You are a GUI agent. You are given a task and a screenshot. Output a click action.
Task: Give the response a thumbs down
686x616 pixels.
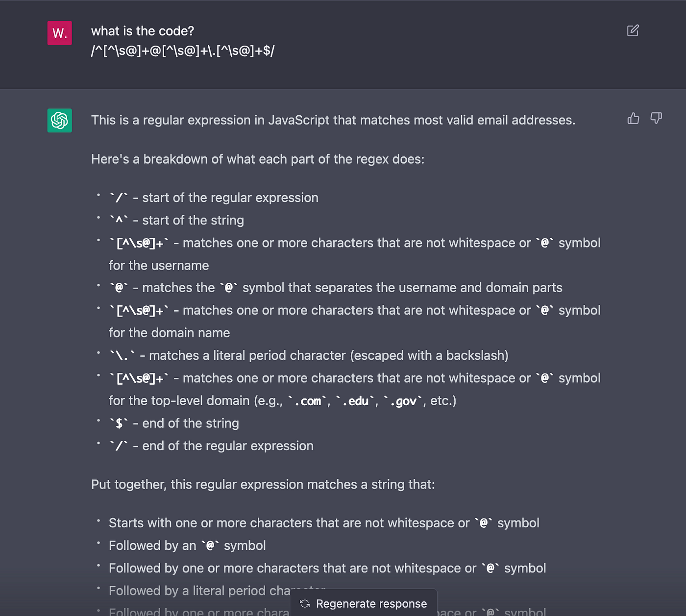(656, 118)
